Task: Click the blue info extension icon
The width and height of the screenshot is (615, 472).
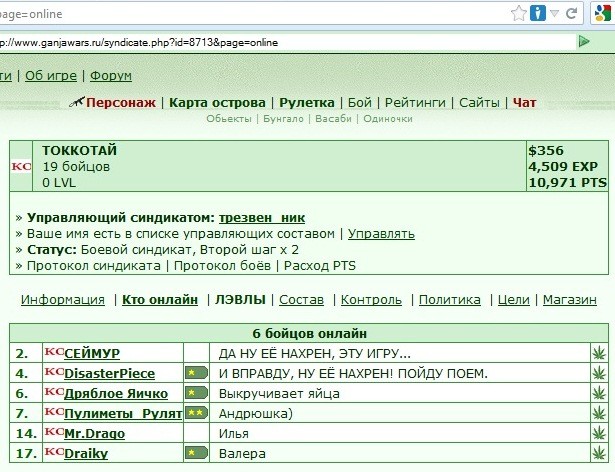Action: 537,13
